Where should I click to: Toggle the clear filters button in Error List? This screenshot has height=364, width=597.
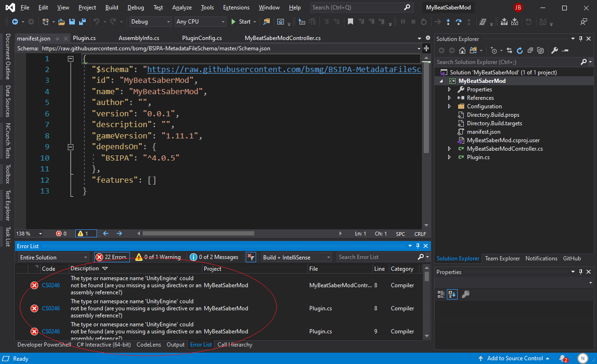(251, 257)
